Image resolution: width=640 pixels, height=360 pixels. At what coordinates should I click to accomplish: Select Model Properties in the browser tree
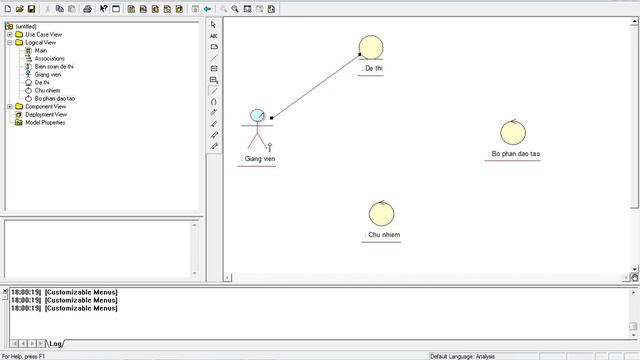(45, 122)
